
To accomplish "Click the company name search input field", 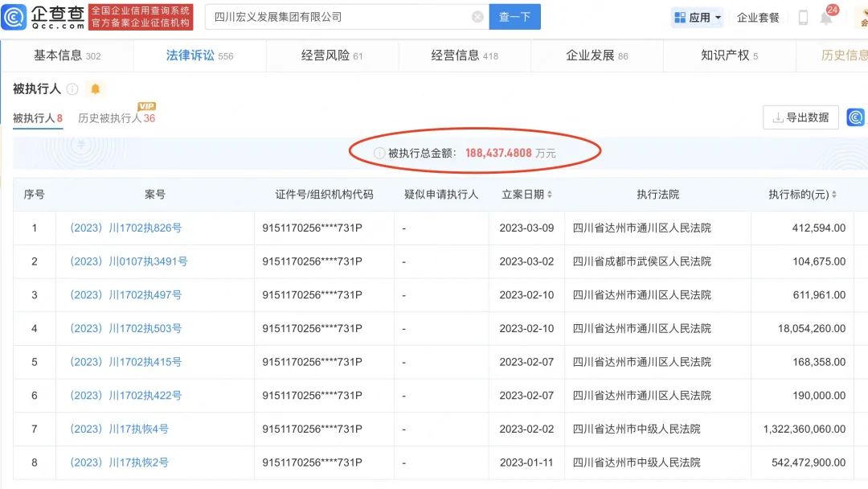I will (x=338, y=17).
